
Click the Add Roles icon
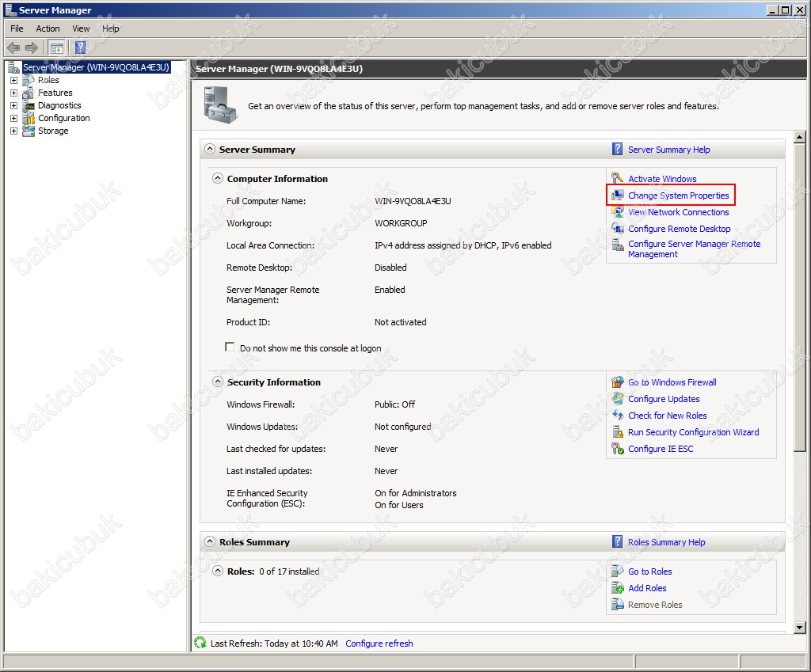[x=618, y=588]
